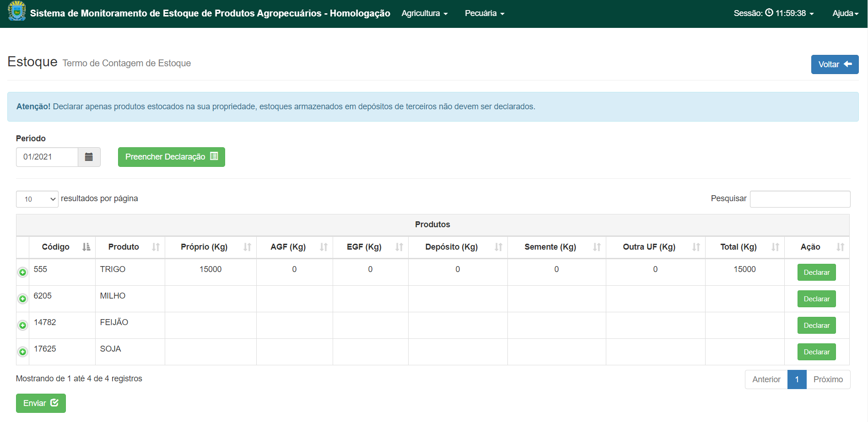Click the SOJA product name
Image resolution: width=868 pixels, height=422 pixels.
[110, 349]
